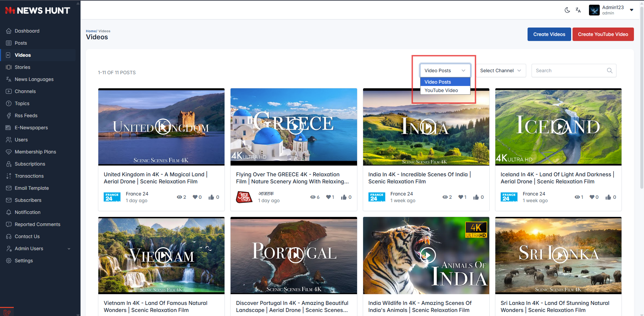Click the Create YouTube Video button

[603, 34]
